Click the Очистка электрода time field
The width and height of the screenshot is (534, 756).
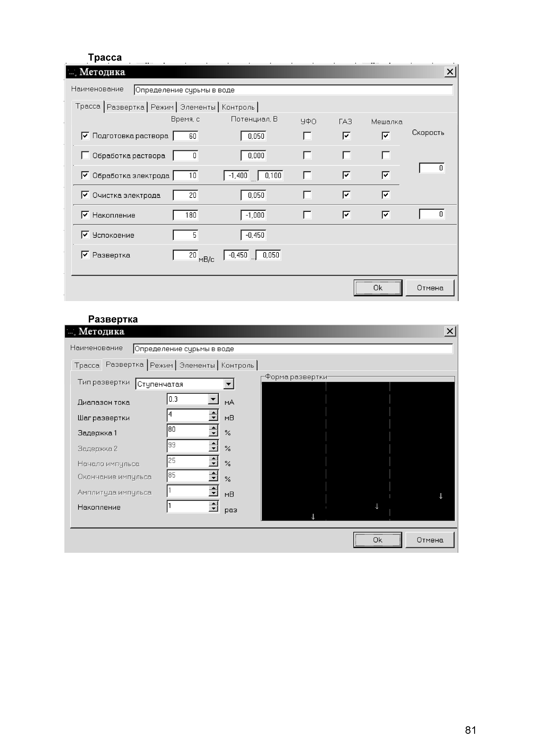[186, 195]
